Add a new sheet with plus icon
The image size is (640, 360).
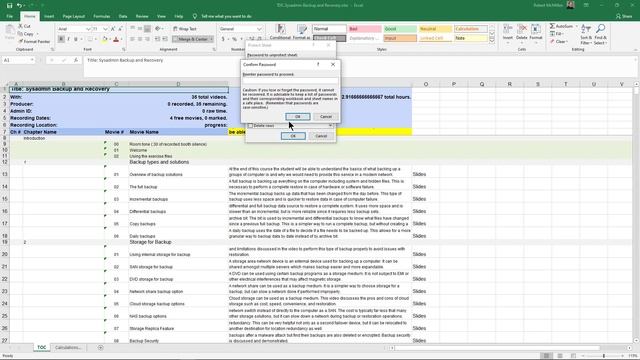coord(100,348)
